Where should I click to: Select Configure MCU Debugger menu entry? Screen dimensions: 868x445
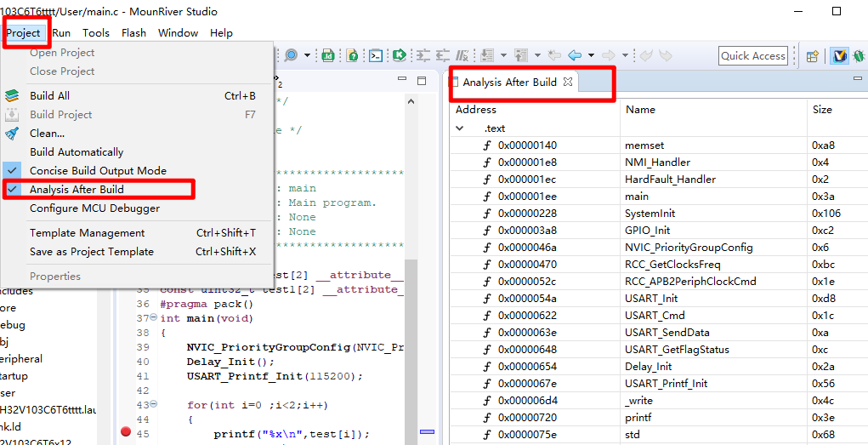click(94, 208)
